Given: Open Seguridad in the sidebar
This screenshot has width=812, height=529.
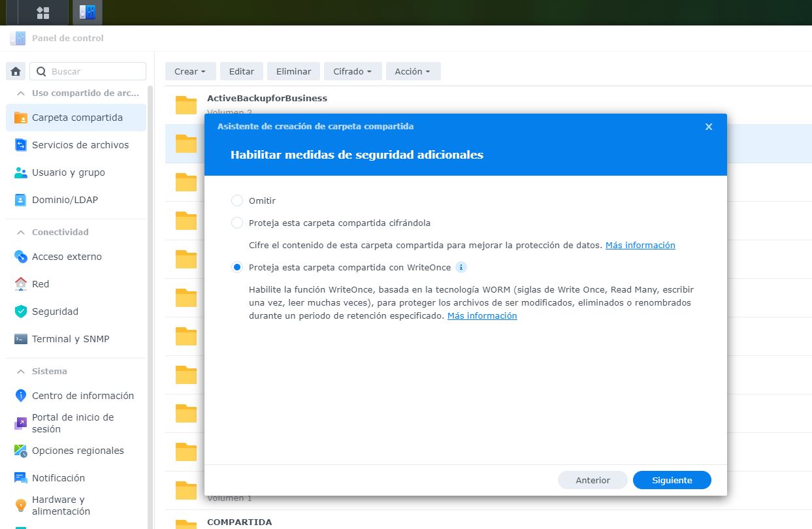Looking at the screenshot, I should (x=76, y=312).
